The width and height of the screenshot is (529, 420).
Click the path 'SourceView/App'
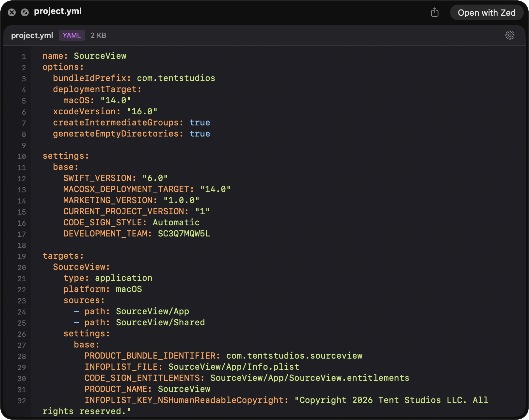pos(152,311)
